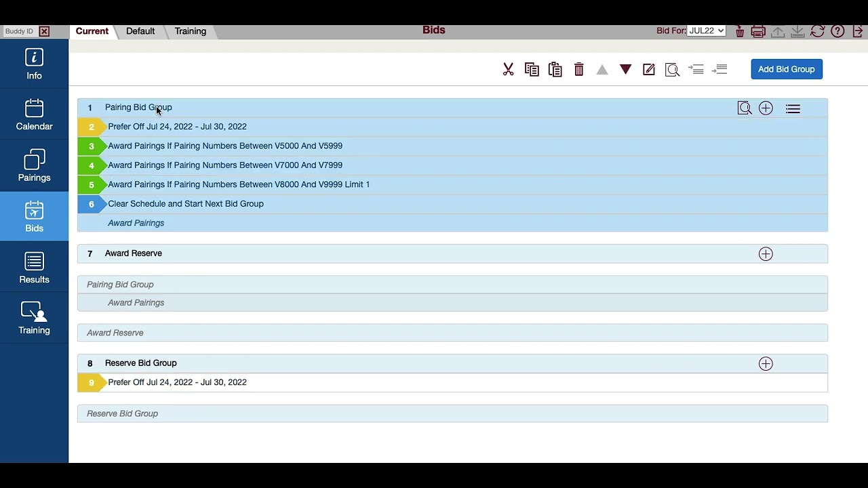This screenshot has height=488, width=868.
Task: Click the blue number 6 marker
Action: 92,204
